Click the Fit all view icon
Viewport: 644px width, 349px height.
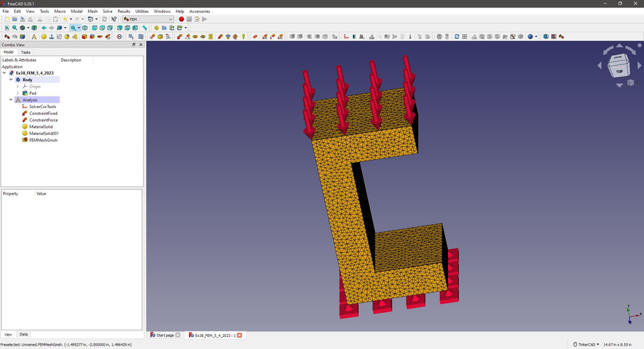(7, 28)
